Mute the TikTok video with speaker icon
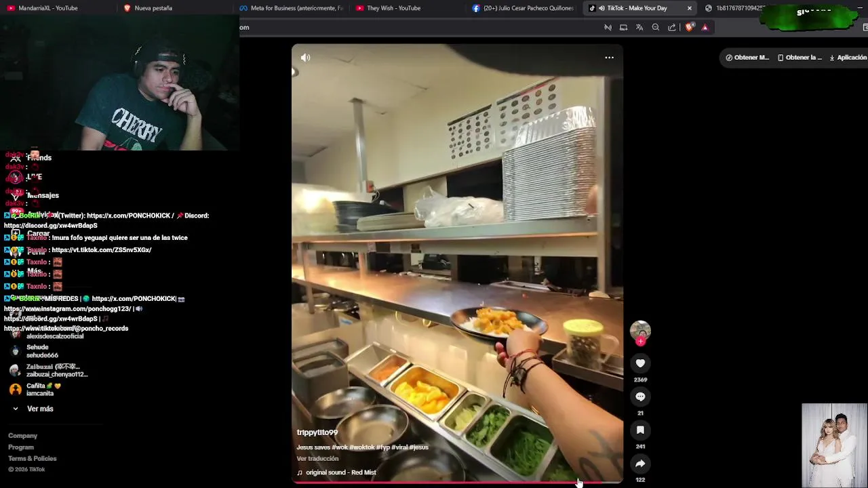Viewport: 868px width, 488px height. (x=305, y=58)
